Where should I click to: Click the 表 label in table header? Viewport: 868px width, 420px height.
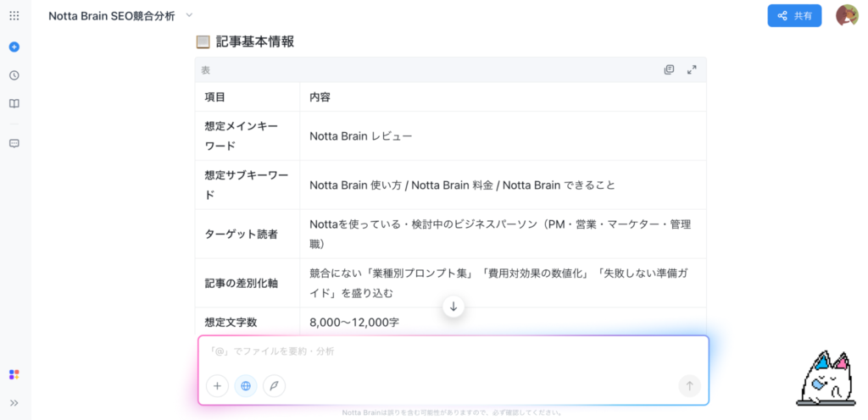[205, 70]
